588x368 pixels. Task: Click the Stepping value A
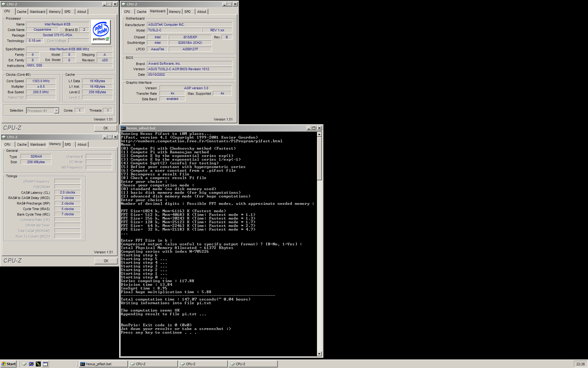(x=105, y=55)
